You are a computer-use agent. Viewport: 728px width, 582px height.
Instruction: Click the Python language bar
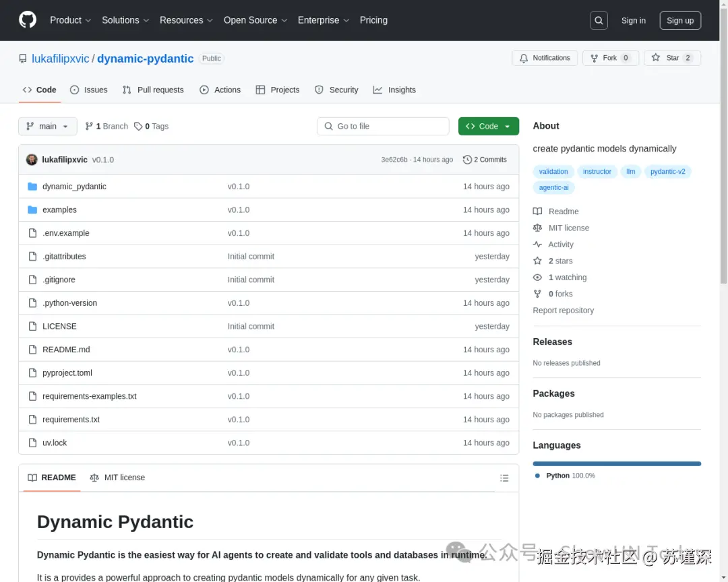click(617, 463)
